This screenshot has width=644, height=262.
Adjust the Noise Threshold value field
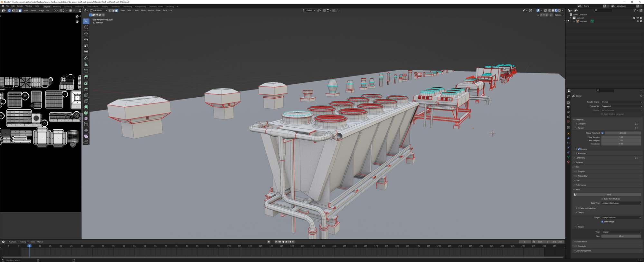point(623,133)
